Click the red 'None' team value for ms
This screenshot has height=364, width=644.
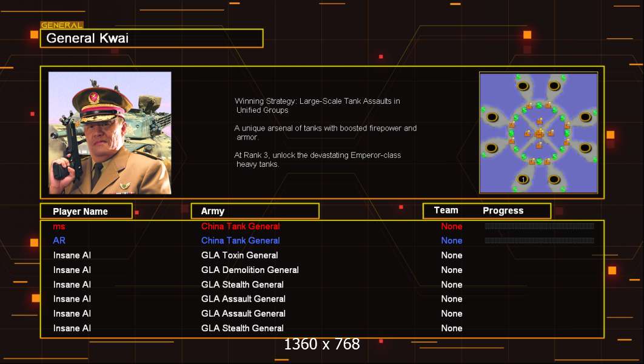tap(452, 226)
